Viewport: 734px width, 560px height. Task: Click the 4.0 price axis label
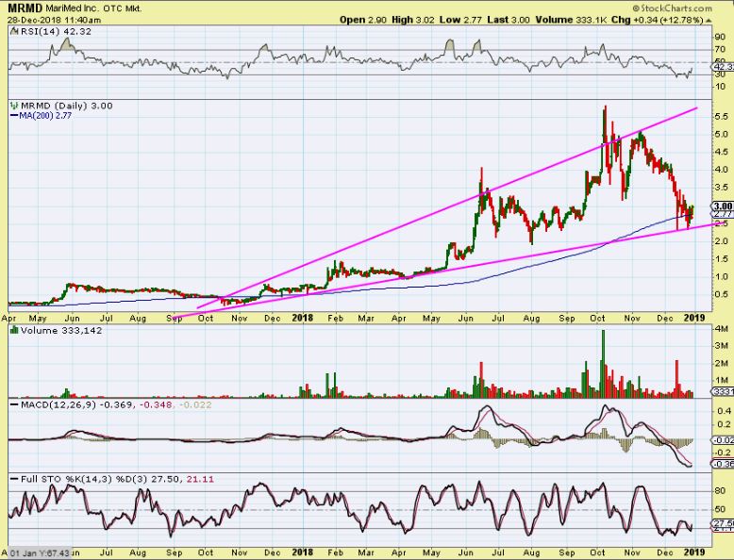(722, 170)
